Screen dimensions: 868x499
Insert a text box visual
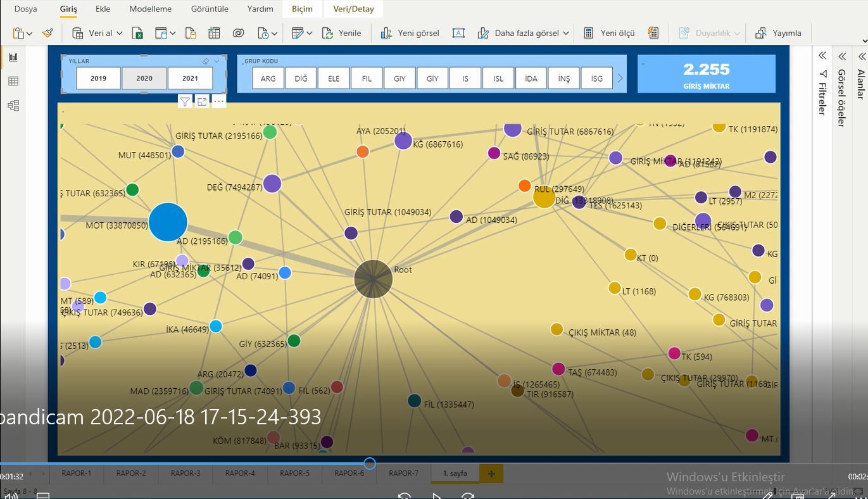pos(458,33)
